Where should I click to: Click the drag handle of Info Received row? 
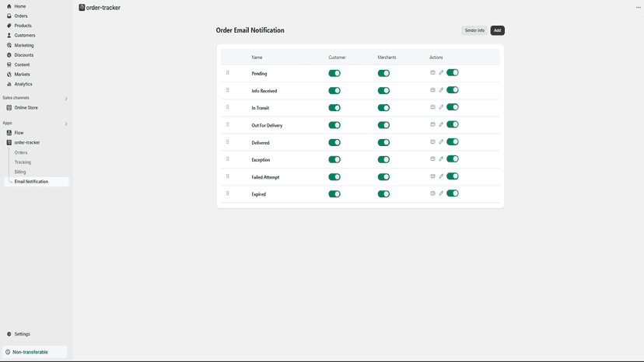click(x=228, y=90)
